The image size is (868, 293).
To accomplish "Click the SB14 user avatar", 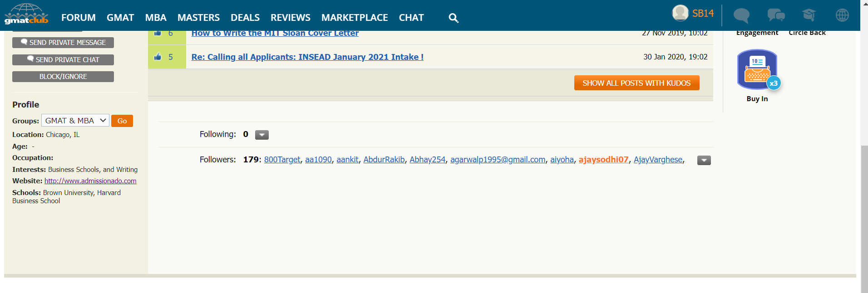I will point(680,13).
